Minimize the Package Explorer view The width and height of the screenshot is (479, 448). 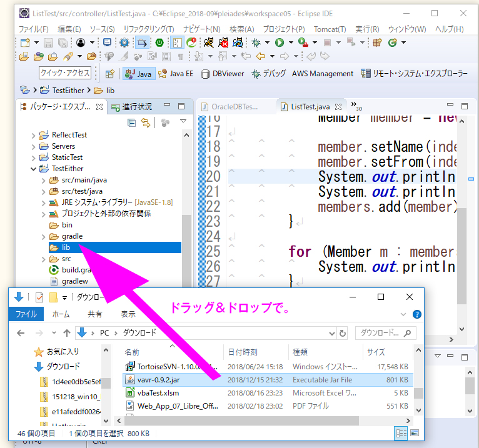point(167,105)
